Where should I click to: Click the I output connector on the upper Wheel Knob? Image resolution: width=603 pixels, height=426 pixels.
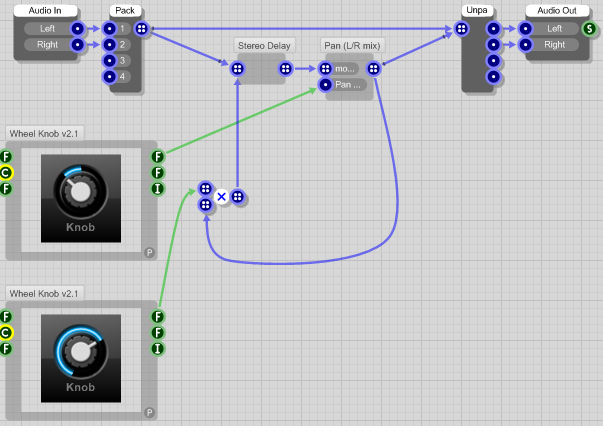pos(158,189)
